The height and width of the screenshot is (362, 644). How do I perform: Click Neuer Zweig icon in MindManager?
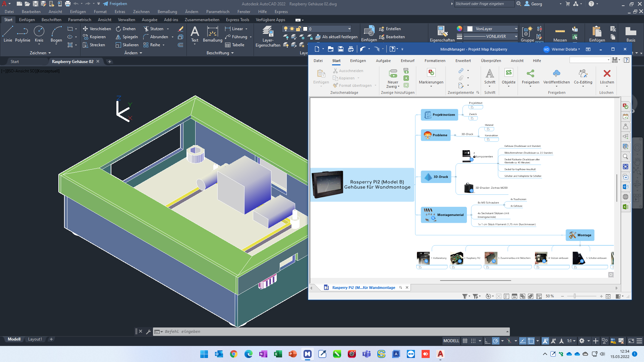coord(393,73)
